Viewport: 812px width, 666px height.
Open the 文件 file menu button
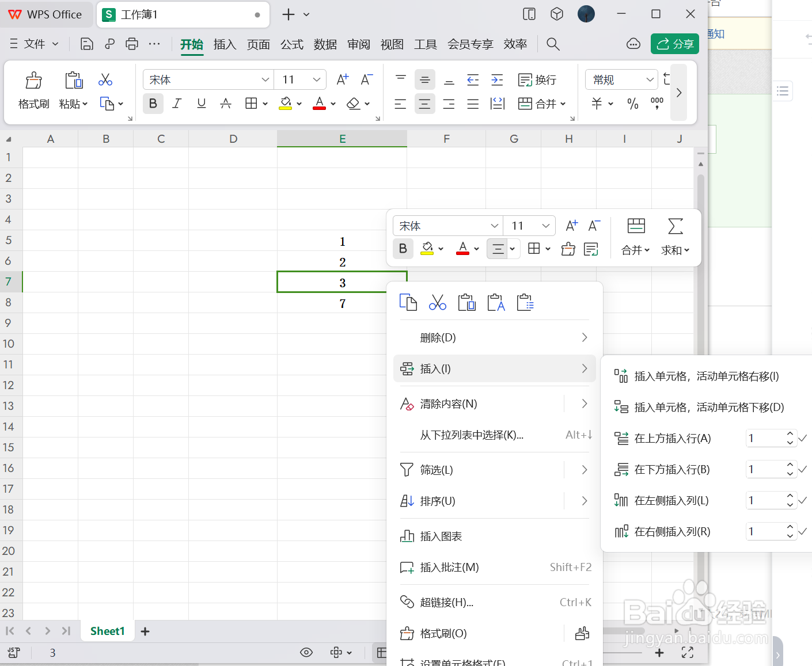tap(35, 44)
